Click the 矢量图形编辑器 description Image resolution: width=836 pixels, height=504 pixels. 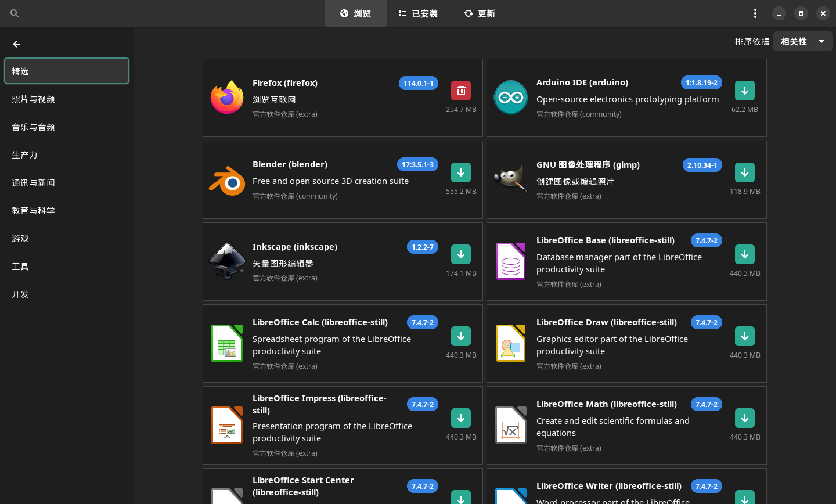click(x=283, y=264)
